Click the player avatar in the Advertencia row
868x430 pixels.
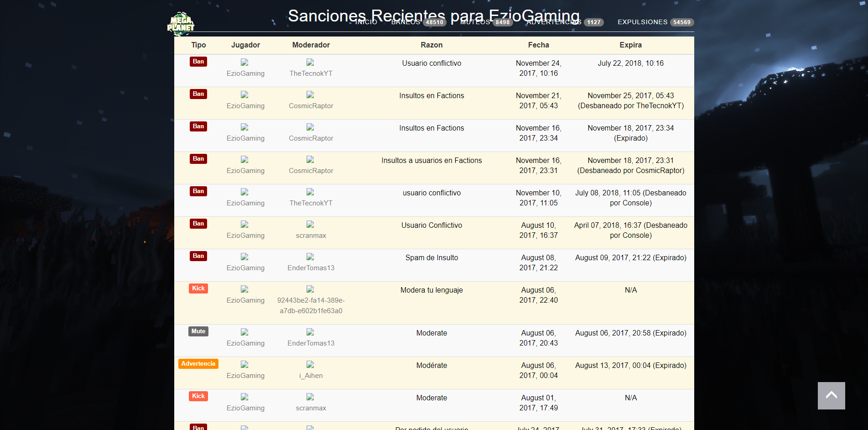pos(244,364)
